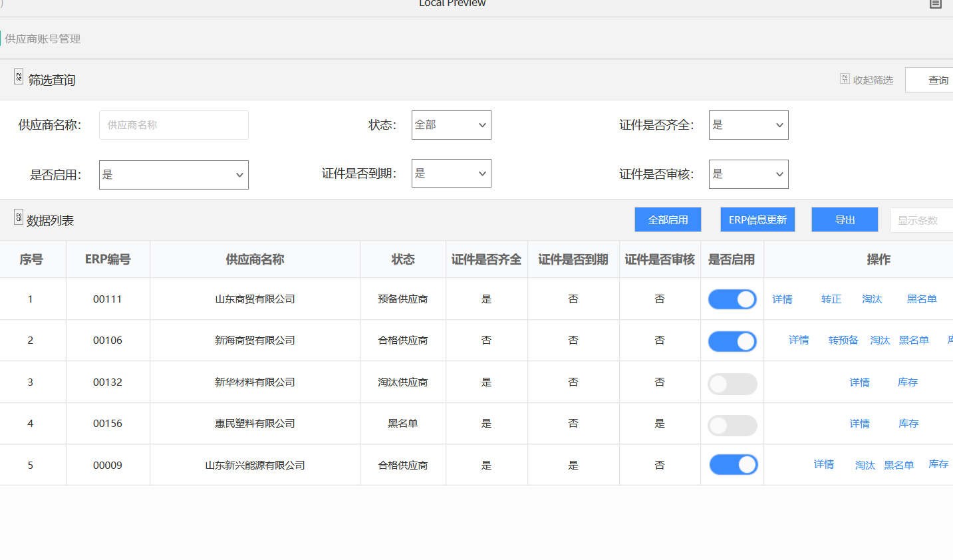Open the 是否启用 dropdown
The height and width of the screenshot is (560, 953).
[174, 175]
